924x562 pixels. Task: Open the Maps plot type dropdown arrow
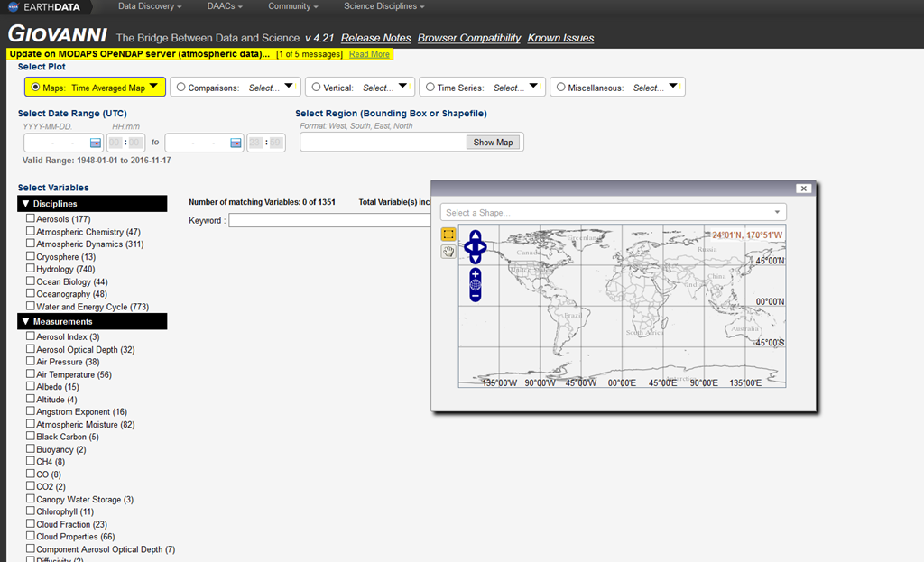point(153,86)
